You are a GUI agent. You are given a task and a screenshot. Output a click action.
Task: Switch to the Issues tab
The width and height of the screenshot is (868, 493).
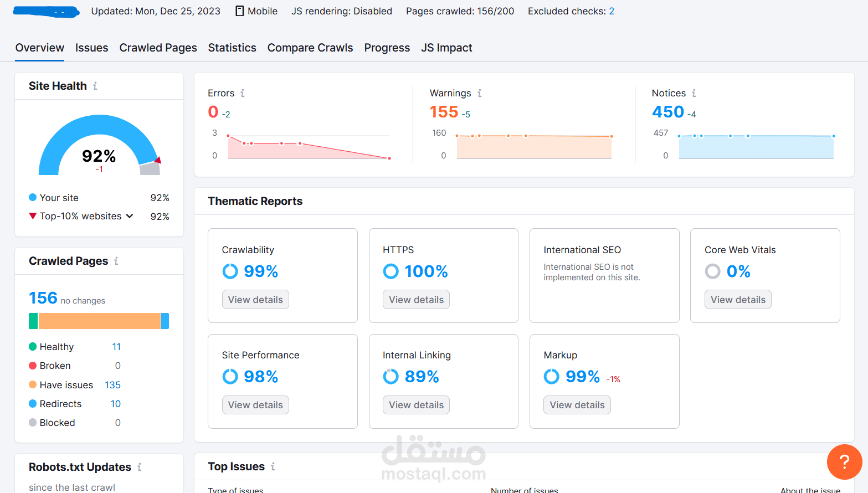pyautogui.click(x=92, y=48)
